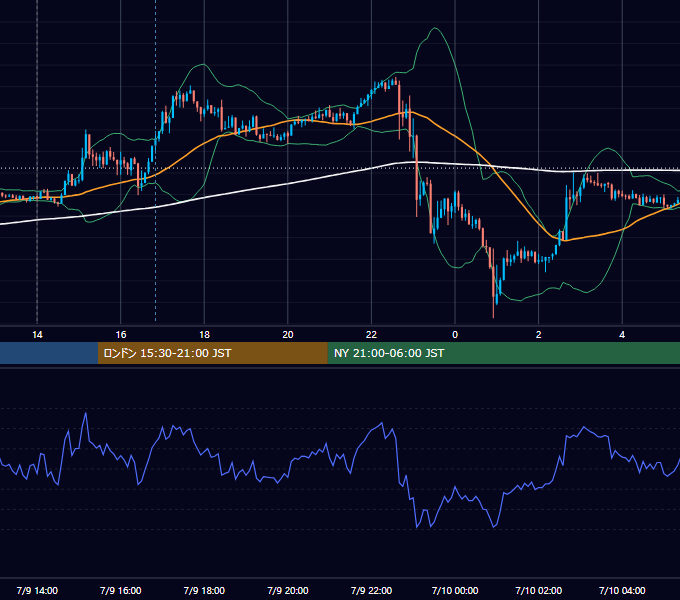Click the 14 hour axis label
The image size is (680, 600).
[x=37, y=335]
